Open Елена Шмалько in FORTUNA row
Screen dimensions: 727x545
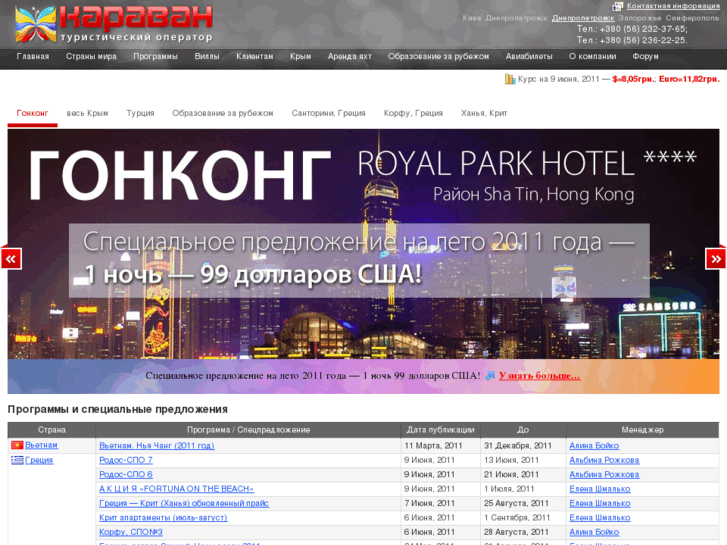click(599, 488)
